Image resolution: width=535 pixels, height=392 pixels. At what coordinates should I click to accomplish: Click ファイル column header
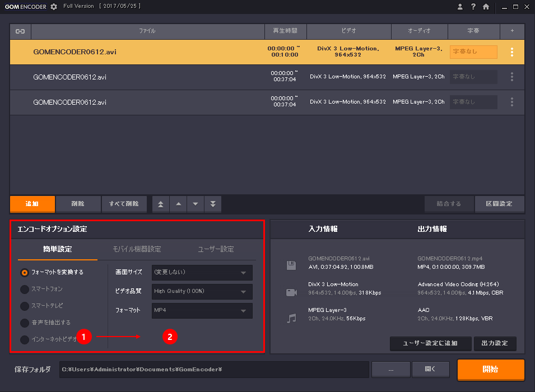point(148,31)
